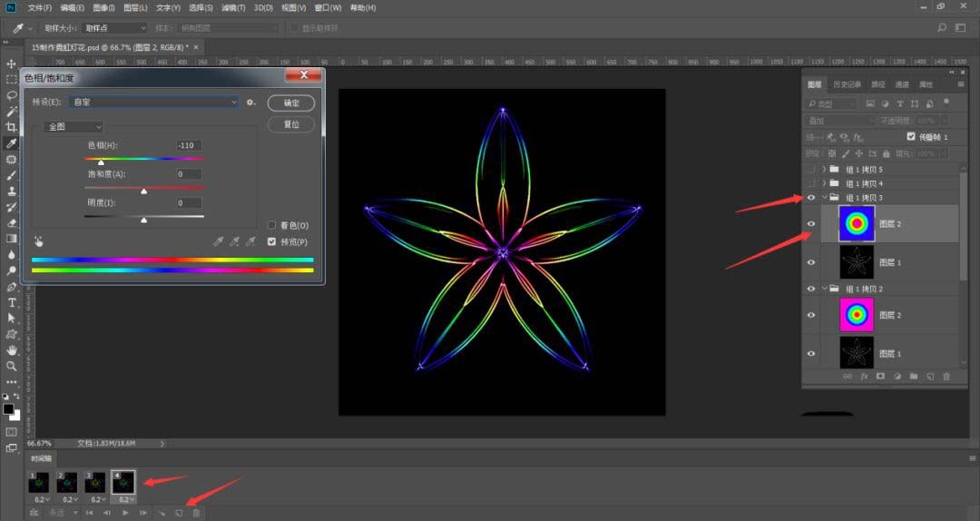The width and height of the screenshot is (980, 521).
Task: Click the 色相 value field showing -110
Action: (188, 145)
